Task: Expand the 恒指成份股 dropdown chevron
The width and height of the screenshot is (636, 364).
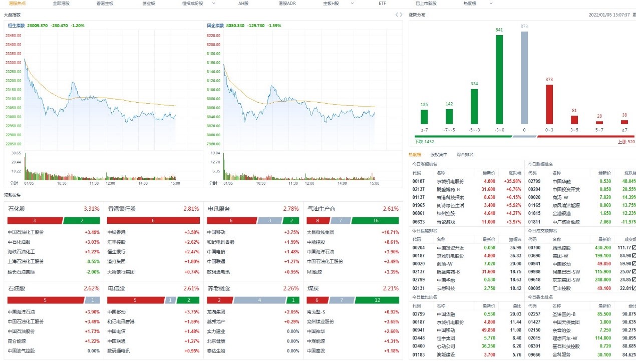Action: 214,3
